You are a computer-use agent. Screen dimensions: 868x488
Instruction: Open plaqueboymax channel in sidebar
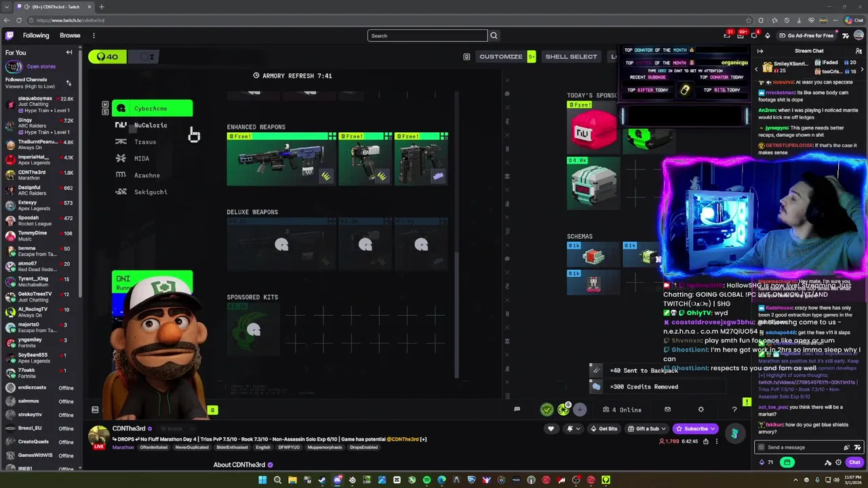tap(41, 104)
